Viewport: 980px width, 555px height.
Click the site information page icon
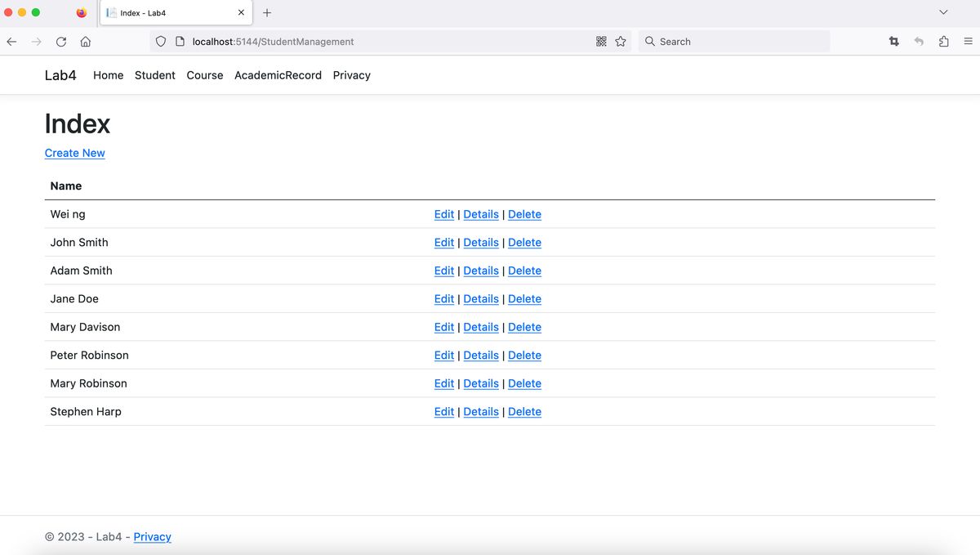[x=180, y=42]
